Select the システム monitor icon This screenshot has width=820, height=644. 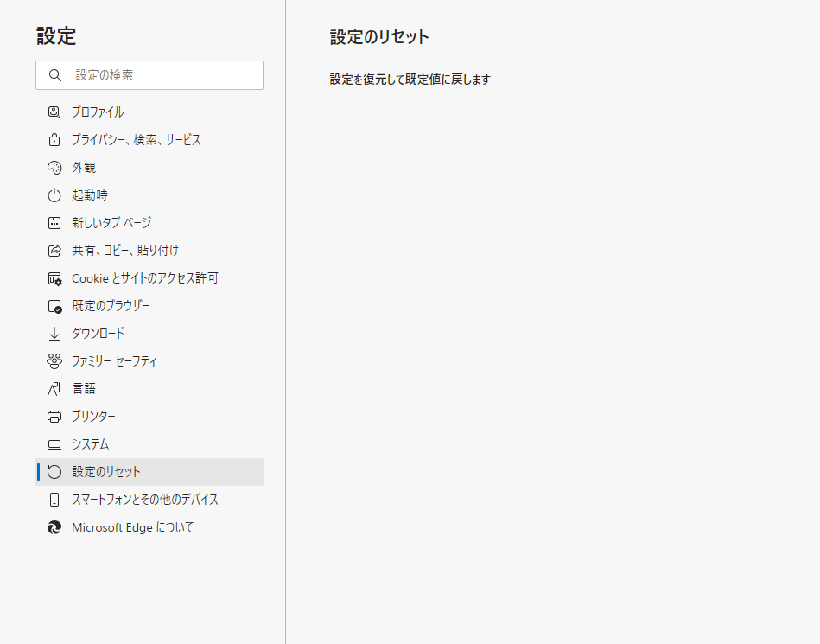coord(54,443)
